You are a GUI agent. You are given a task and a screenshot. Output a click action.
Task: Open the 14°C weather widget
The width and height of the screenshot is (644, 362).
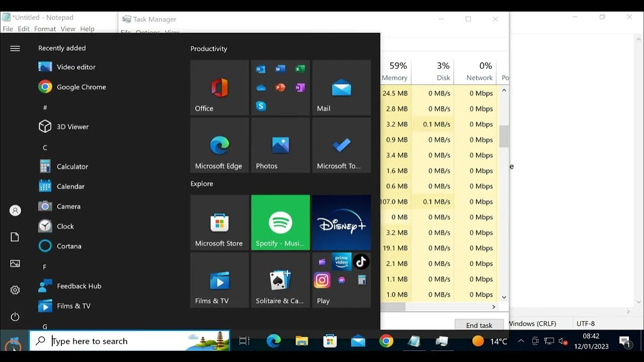[490, 341]
